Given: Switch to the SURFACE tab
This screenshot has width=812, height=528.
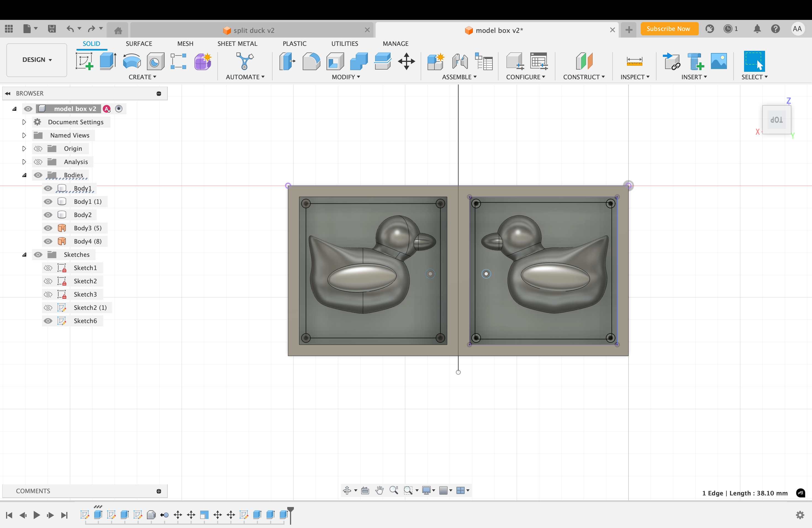Looking at the screenshot, I should (139, 44).
